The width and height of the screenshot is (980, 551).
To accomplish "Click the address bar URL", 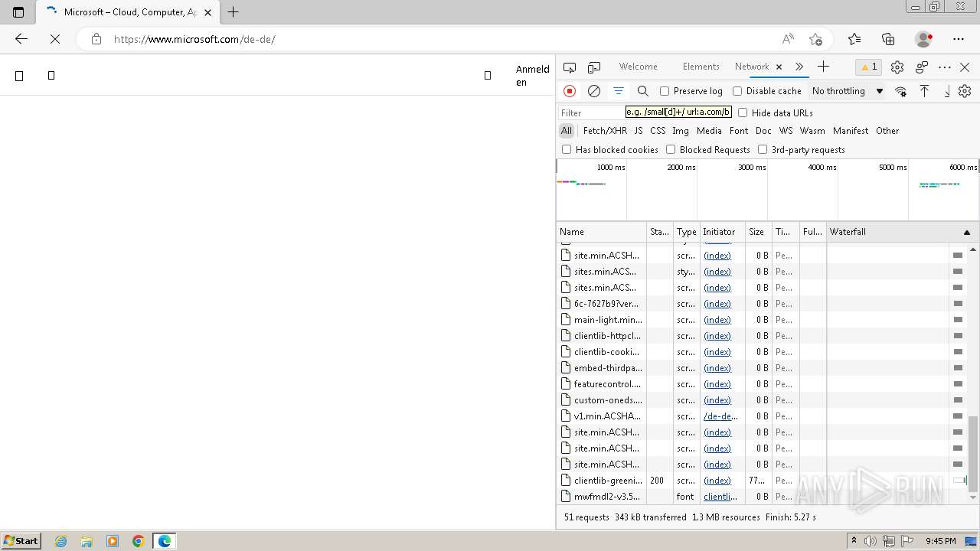I will 194,39.
